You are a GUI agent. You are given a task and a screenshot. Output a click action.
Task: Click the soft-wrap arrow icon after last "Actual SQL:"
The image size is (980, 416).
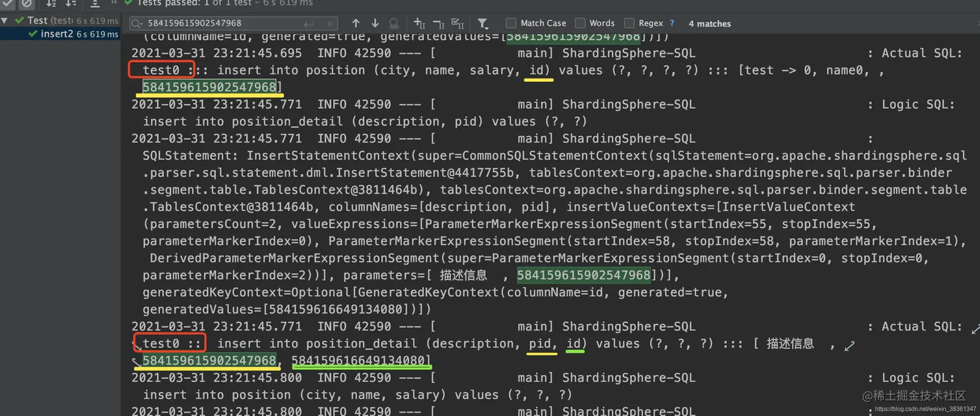(x=976, y=329)
